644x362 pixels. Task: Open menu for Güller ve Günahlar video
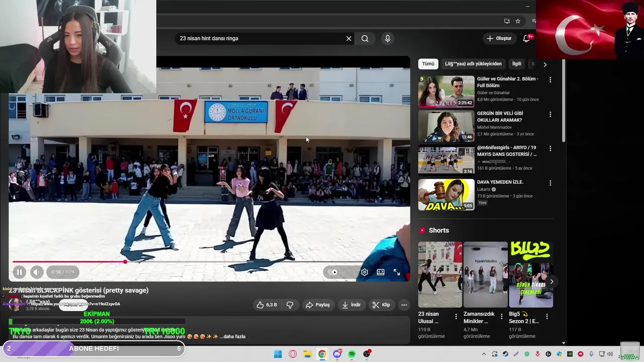pyautogui.click(x=550, y=80)
